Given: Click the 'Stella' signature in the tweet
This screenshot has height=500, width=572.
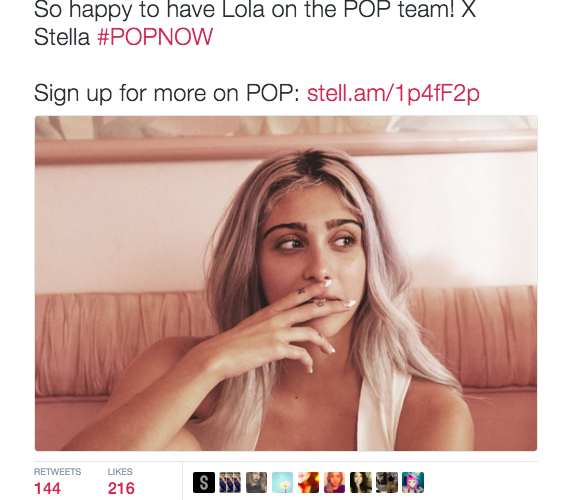Looking at the screenshot, I should pos(62,37).
